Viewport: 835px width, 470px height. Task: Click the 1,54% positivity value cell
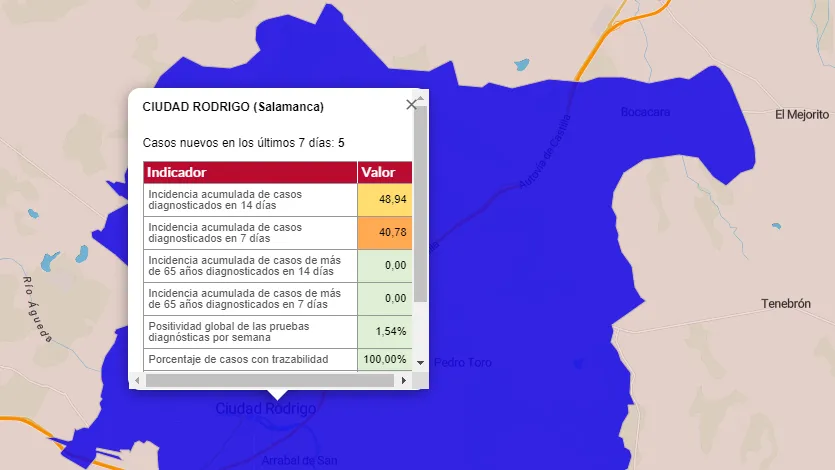384,330
